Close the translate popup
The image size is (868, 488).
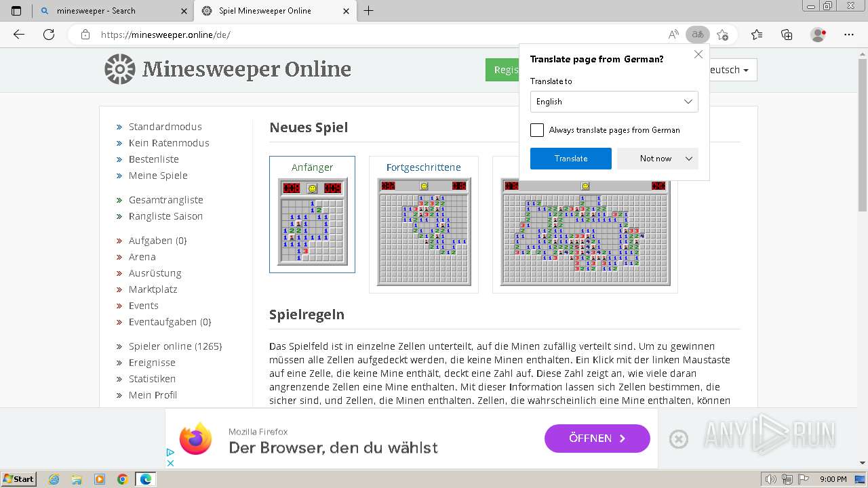[x=698, y=54]
